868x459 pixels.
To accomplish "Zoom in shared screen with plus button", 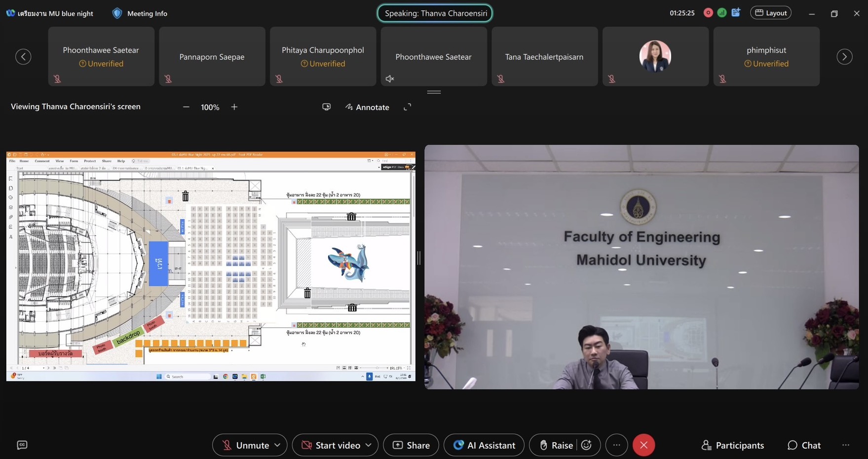I will [x=234, y=107].
